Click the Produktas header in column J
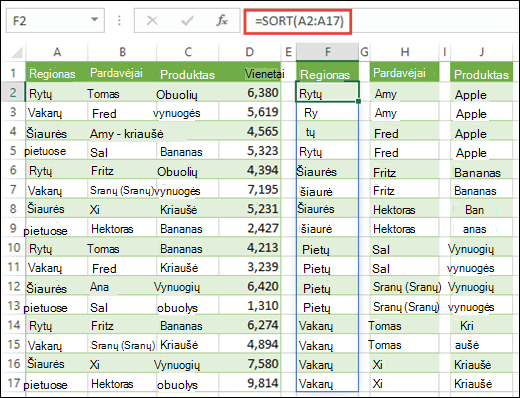The width and height of the screenshot is (520, 398). [x=482, y=72]
